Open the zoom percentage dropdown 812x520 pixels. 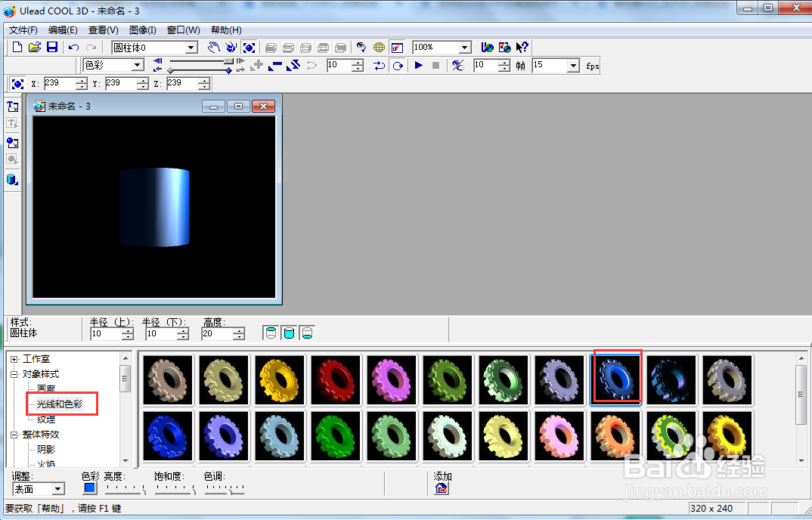coord(465,48)
